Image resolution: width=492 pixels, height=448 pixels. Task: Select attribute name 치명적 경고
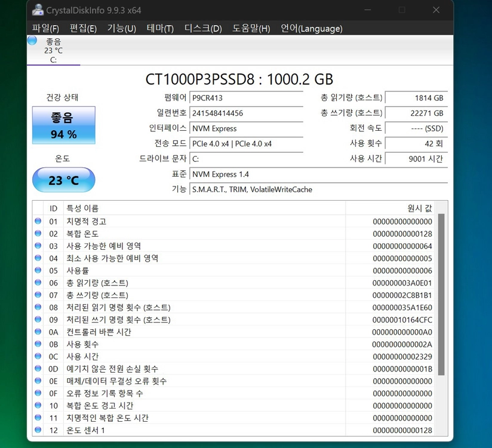(x=87, y=222)
